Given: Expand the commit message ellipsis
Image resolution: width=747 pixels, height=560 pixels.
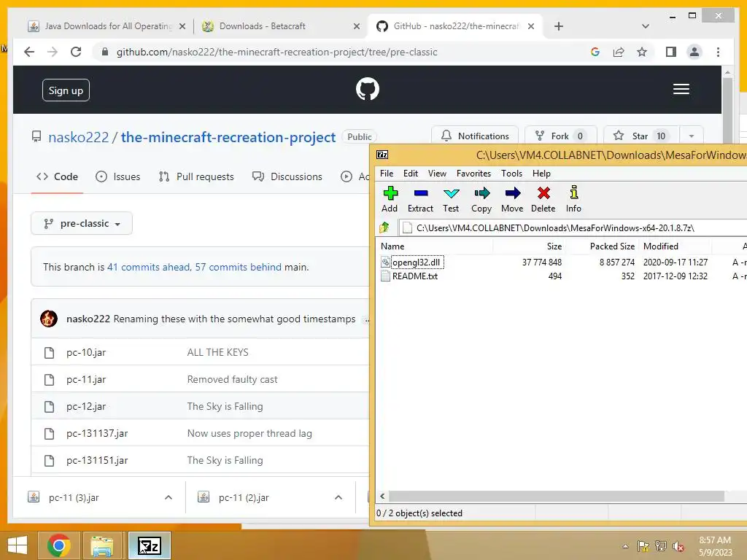Looking at the screenshot, I should point(366,320).
